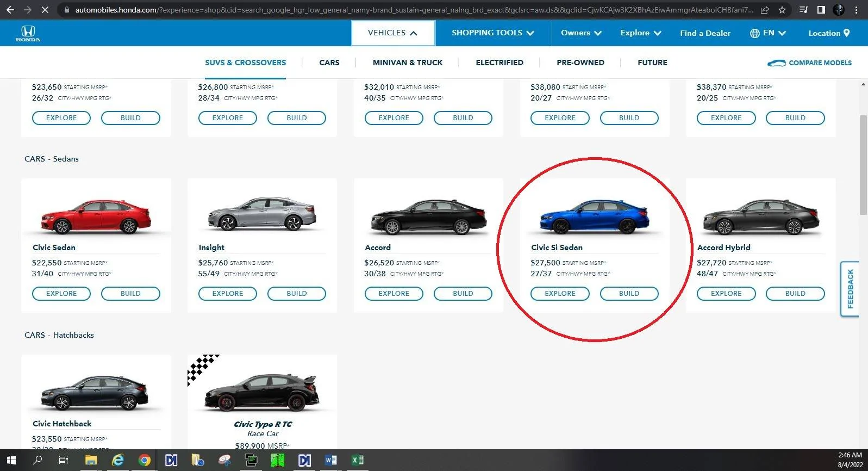This screenshot has height=471, width=868.
Task: Select the FUTURE tab
Action: coord(652,63)
